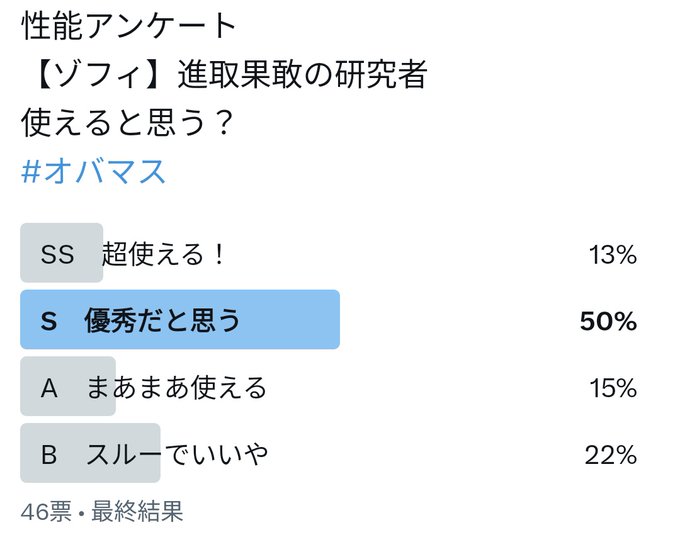Click the 優秀だと思う option text
This screenshot has width=680, height=542.
162,321
